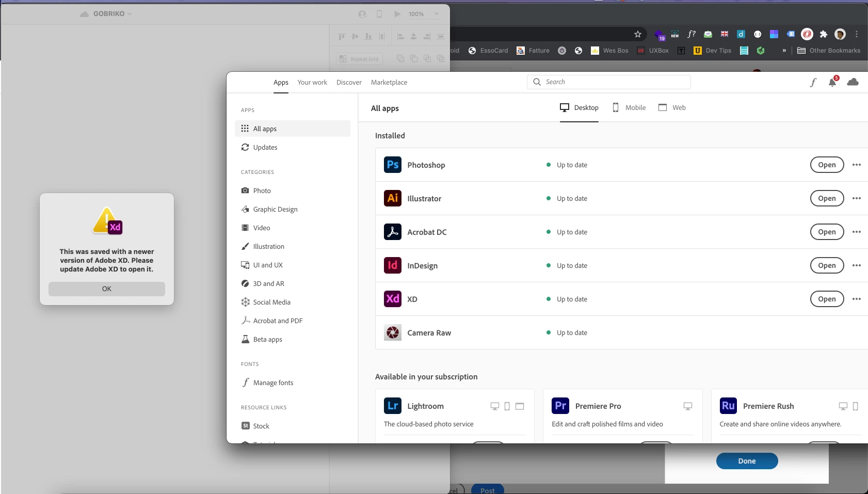Open the UXBox bookmark

point(653,51)
